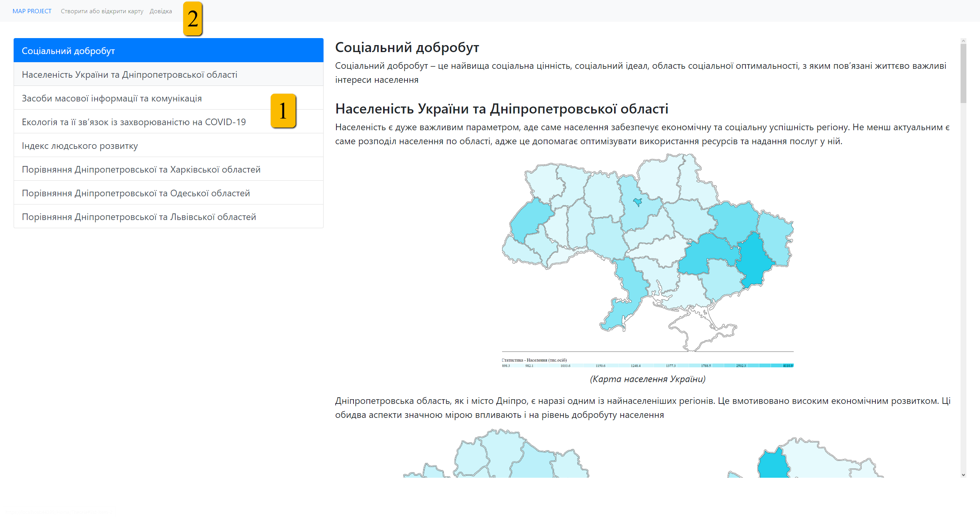
Task: Open comparison with Харківської області
Action: [x=168, y=169]
